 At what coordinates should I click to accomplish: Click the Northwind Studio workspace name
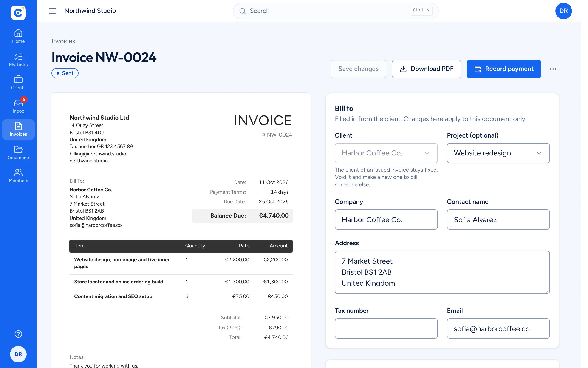[x=90, y=11]
